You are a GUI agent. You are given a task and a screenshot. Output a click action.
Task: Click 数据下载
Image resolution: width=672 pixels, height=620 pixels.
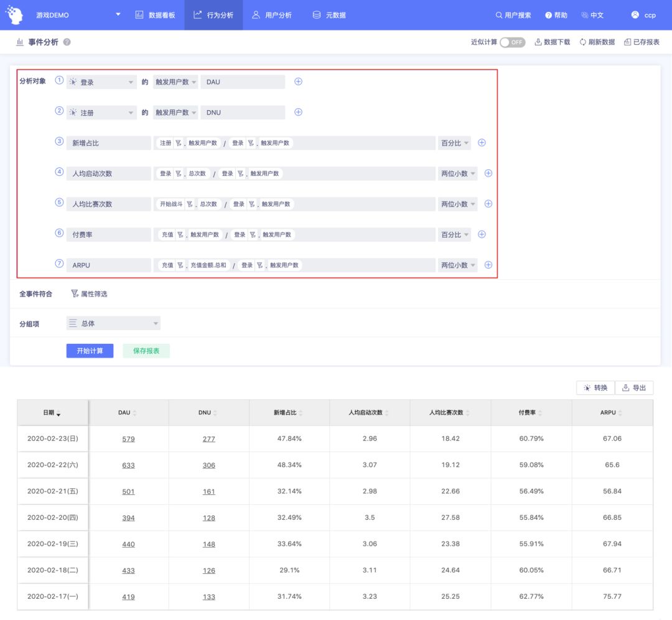coord(553,42)
